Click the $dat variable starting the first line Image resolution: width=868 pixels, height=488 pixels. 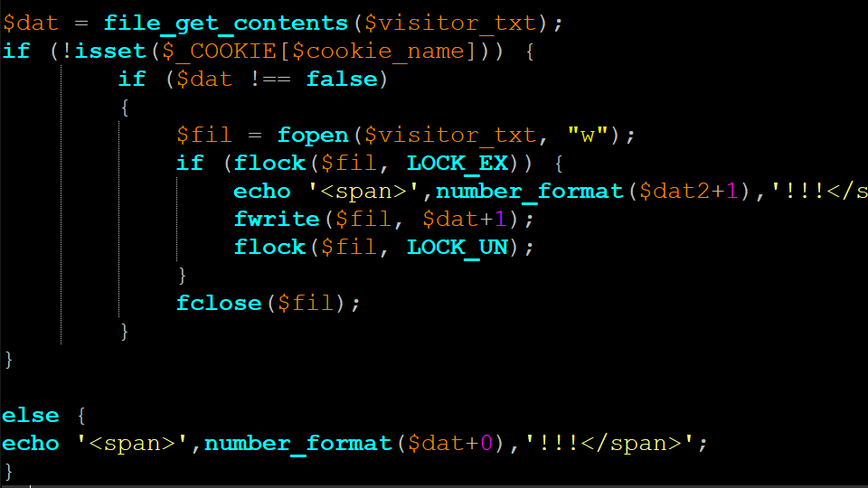tap(31, 23)
